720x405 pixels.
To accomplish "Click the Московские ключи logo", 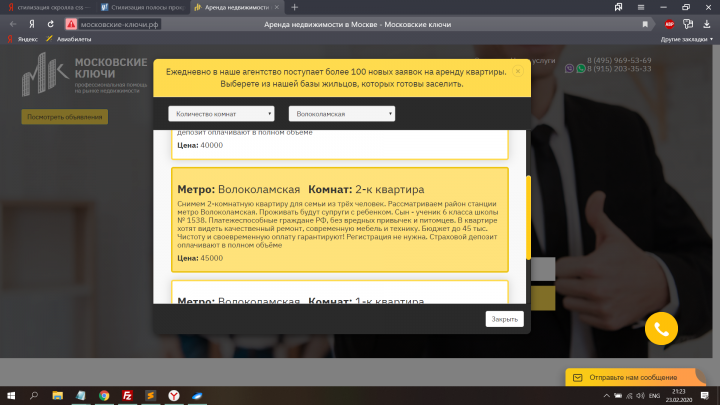I will tap(85, 74).
